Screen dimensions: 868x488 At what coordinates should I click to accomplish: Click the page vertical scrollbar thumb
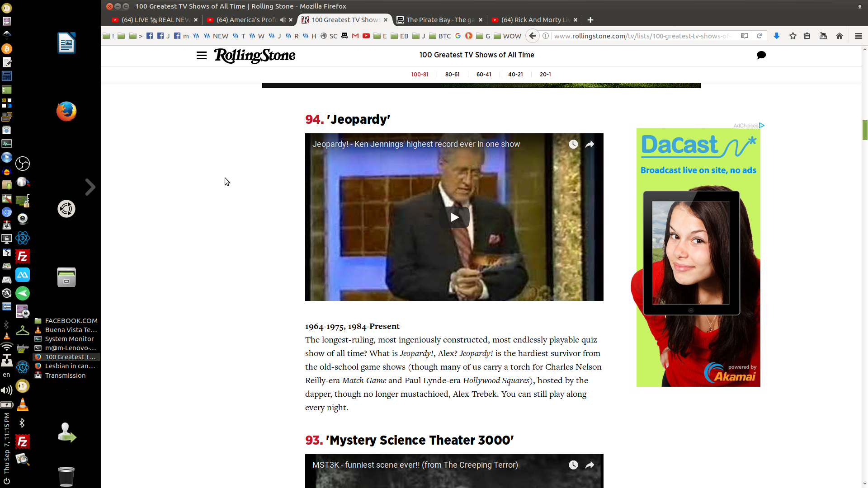865,130
